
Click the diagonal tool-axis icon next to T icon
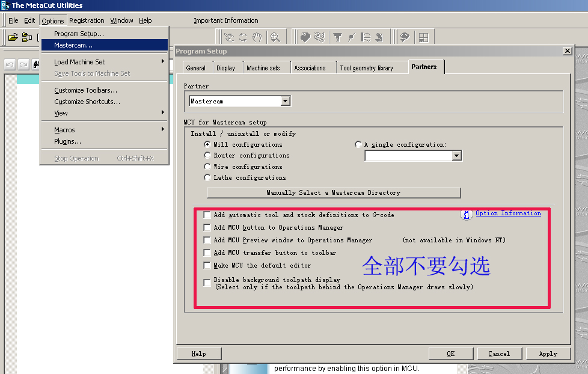pyautogui.click(x=351, y=37)
